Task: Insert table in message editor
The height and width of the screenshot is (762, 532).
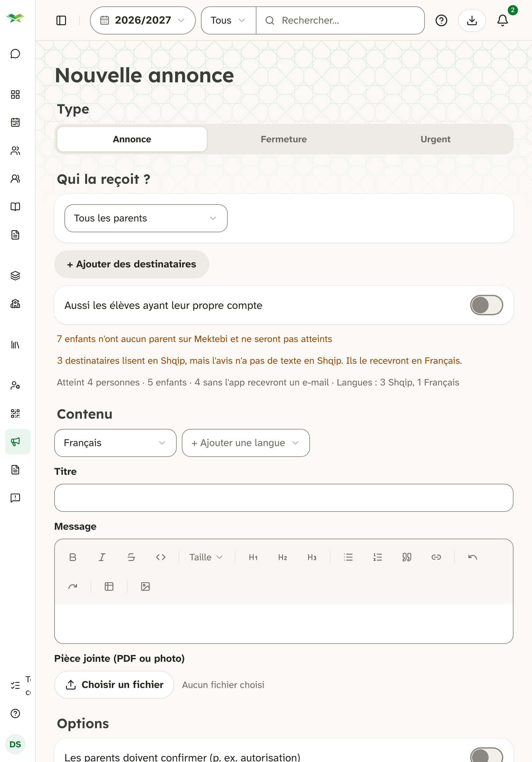Action: pos(109,586)
